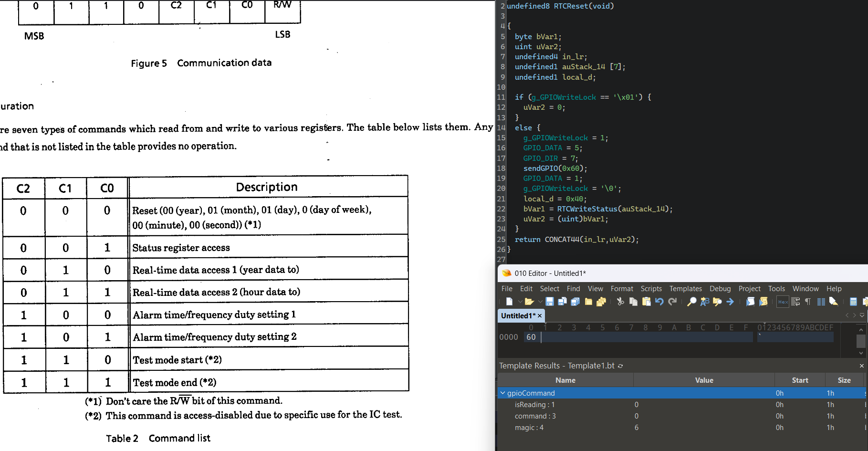Click the hex editor vertical scrollbar
This screenshot has height=451, width=868.
click(861, 341)
